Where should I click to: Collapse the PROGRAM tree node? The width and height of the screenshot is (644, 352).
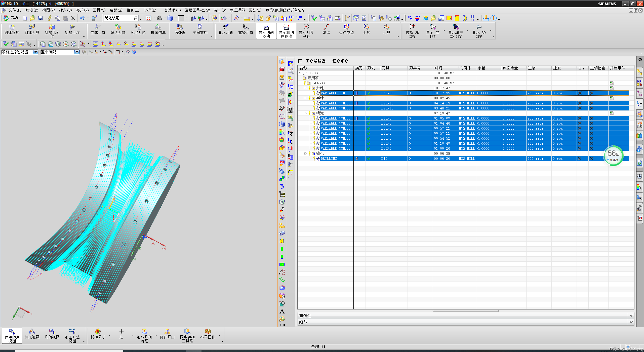[300, 83]
